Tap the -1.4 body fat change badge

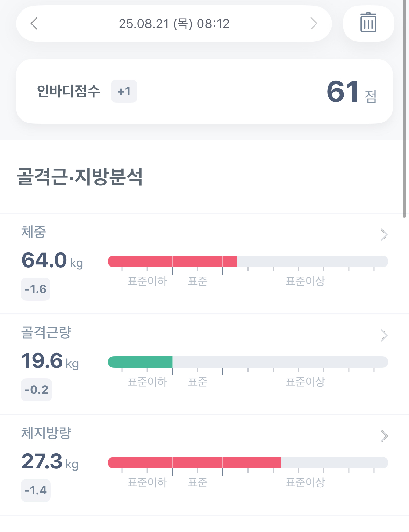pyautogui.click(x=36, y=490)
